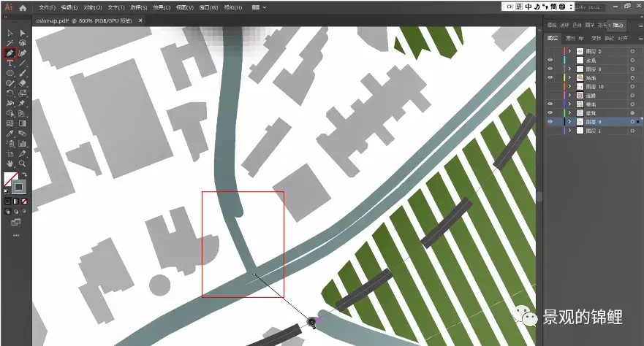Select the Blend tool
The width and height of the screenshot is (644, 346).
23,134
